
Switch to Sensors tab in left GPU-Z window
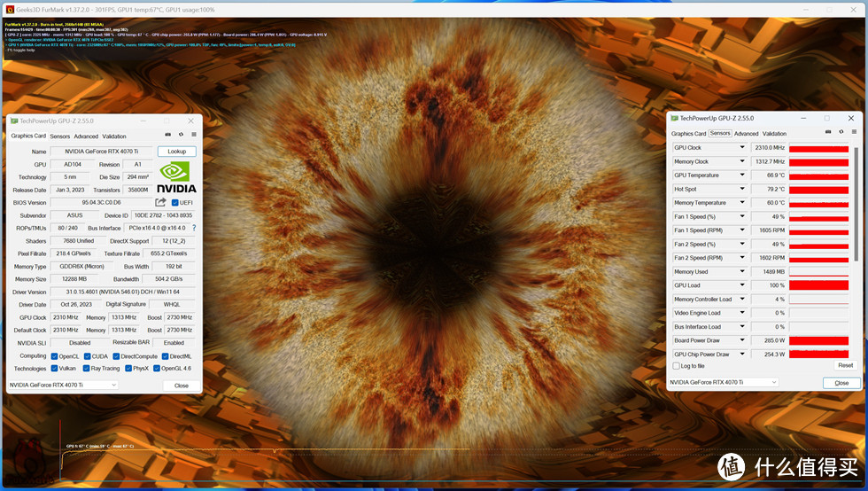coord(60,136)
